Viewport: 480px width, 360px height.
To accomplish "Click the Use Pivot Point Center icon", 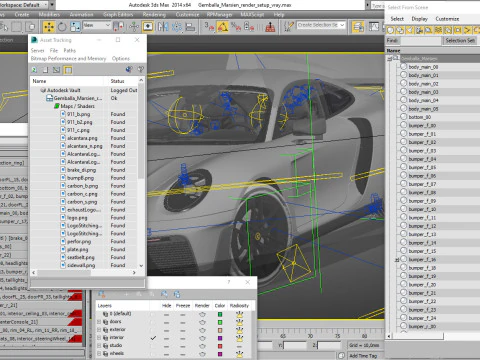I will pyautogui.click(x=119, y=26).
